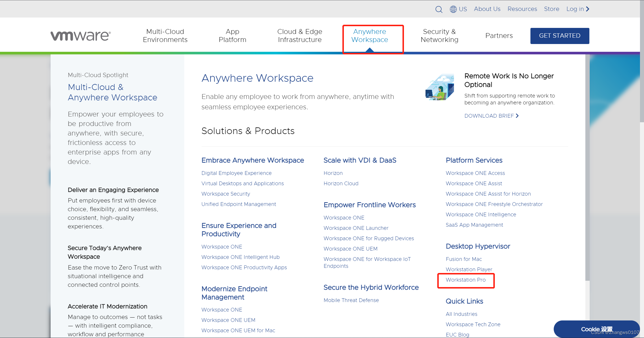Open Ensure Experience and Productivity heading
Viewport: 644px width, 338px height.
coord(239,230)
